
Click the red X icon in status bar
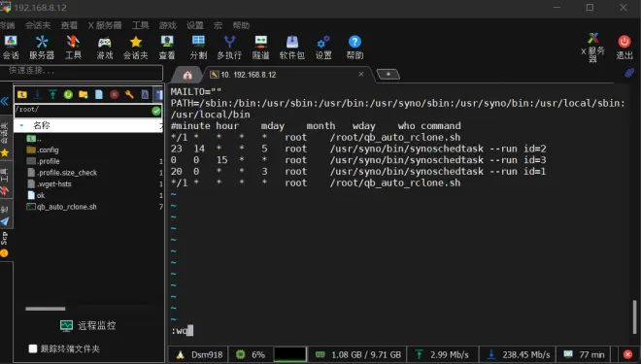(628, 354)
